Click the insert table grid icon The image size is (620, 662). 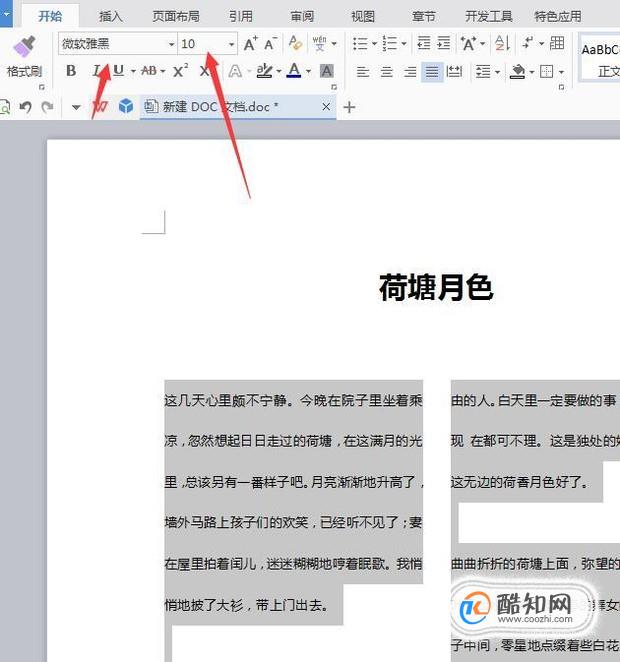pos(557,43)
